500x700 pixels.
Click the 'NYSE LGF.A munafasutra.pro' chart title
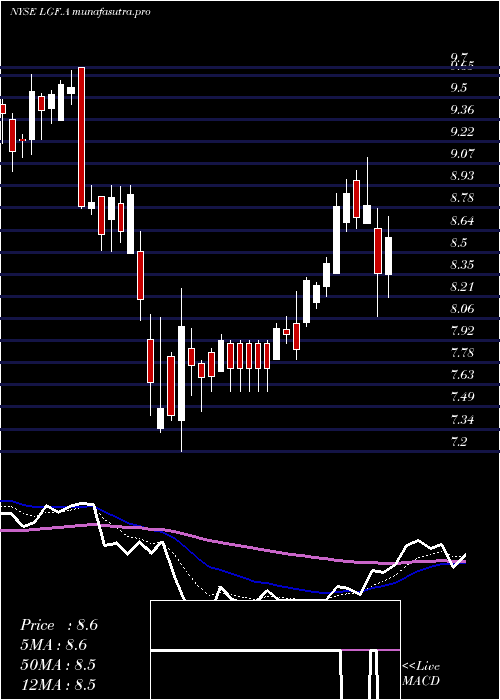click(79, 12)
